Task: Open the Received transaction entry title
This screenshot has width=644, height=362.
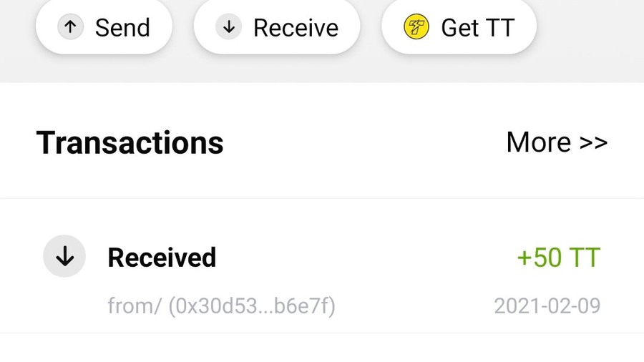Action: 162,258
